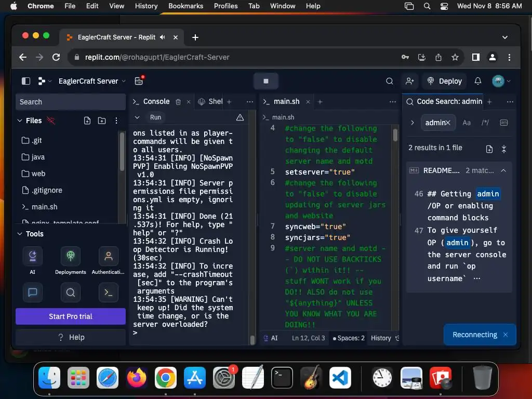Open the main.sh pane three-dot menu

point(393,102)
